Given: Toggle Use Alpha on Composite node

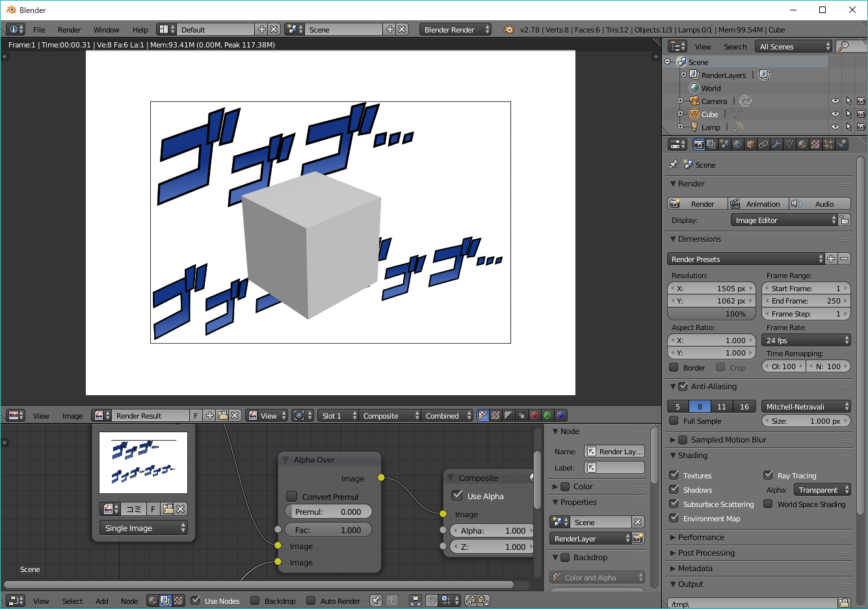Looking at the screenshot, I should [457, 496].
